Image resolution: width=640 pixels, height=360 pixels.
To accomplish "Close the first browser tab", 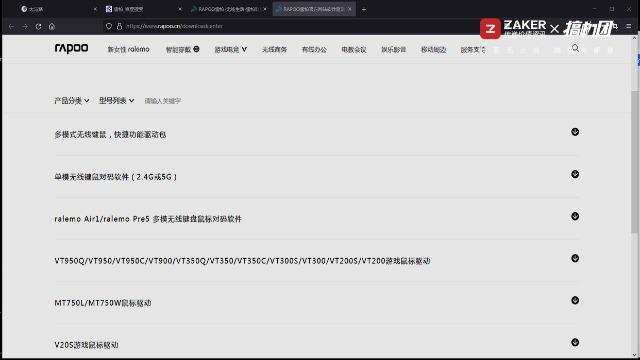I will point(95,9).
